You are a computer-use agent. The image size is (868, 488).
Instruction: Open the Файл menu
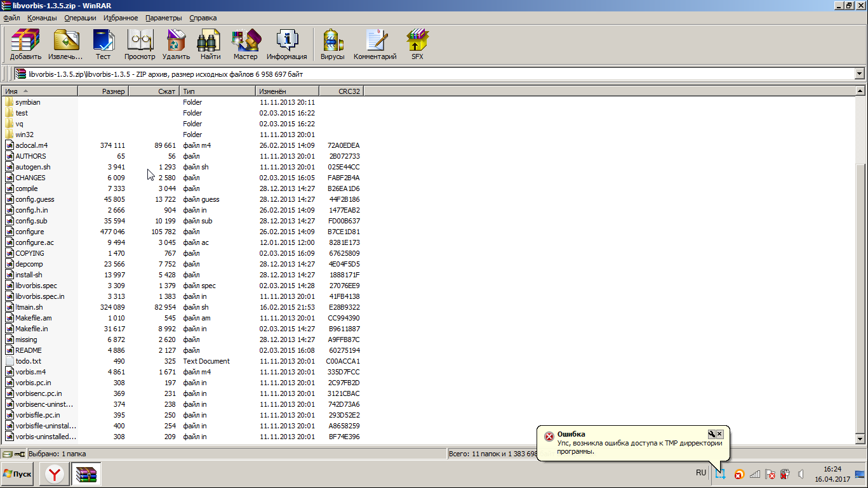[x=11, y=18]
